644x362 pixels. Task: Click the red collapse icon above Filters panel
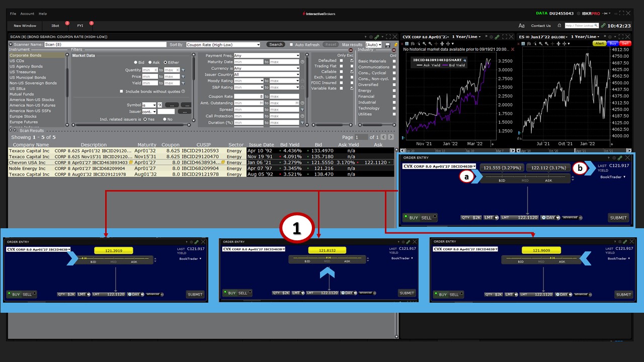(x=351, y=50)
